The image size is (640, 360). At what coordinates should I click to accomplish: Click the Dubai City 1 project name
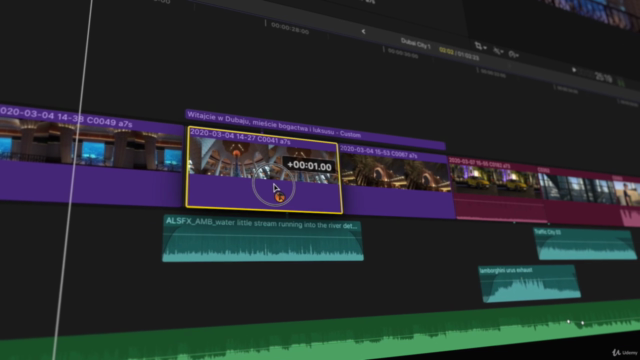pos(416,43)
